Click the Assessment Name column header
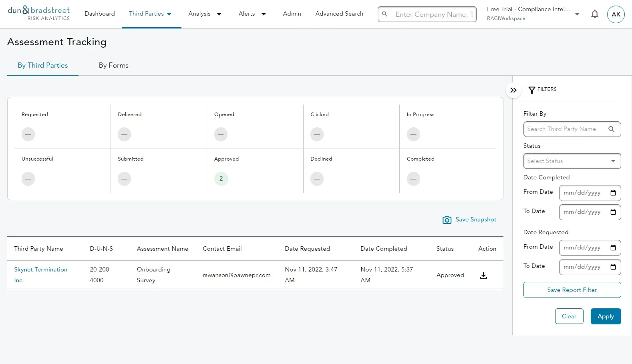Screen dimensions: 632x364 [x=163, y=249]
